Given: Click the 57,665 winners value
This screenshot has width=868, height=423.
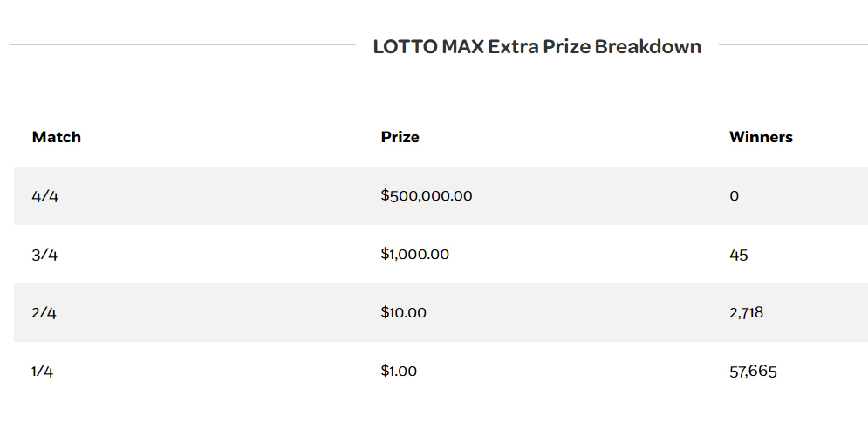Looking at the screenshot, I should 753,372.
